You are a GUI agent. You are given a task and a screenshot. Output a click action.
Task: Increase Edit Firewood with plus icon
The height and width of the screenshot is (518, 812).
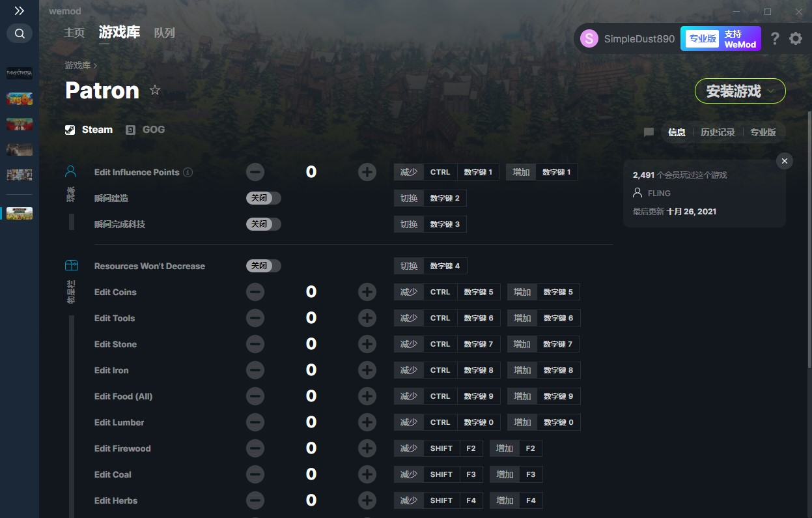[367, 448]
